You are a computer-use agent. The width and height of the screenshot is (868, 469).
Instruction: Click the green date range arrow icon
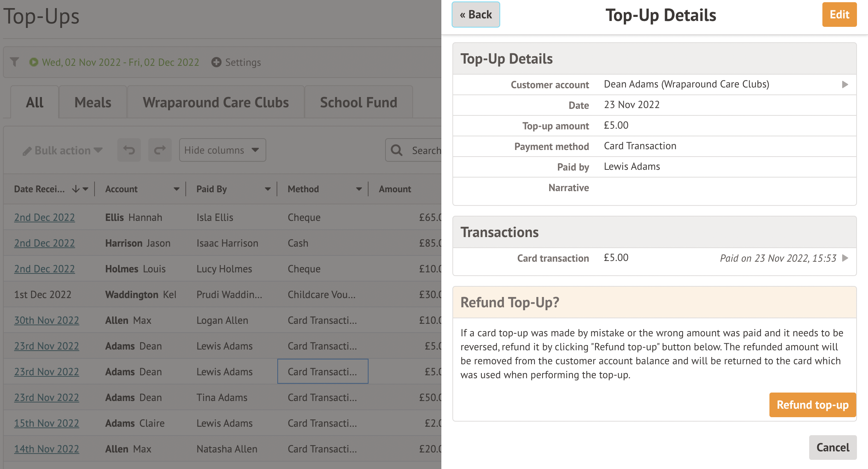click(33, 62)
